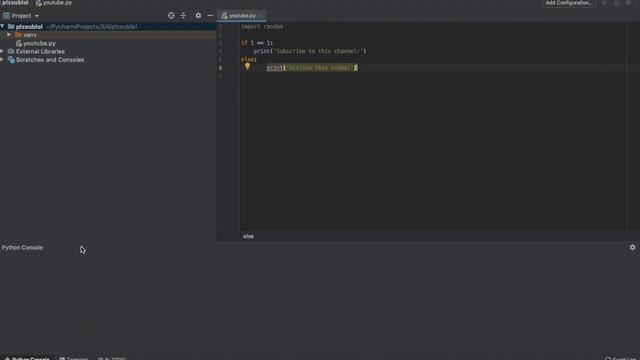Click the locate/scroll-from-source target icon in Project panel

(171, 16)
